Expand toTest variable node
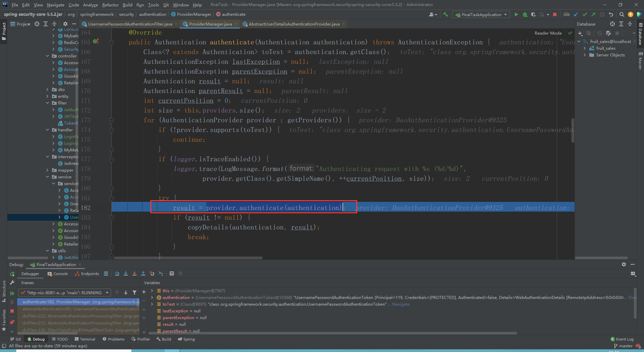The width and height of the screenshot is (644, 352). pos(152,304)
